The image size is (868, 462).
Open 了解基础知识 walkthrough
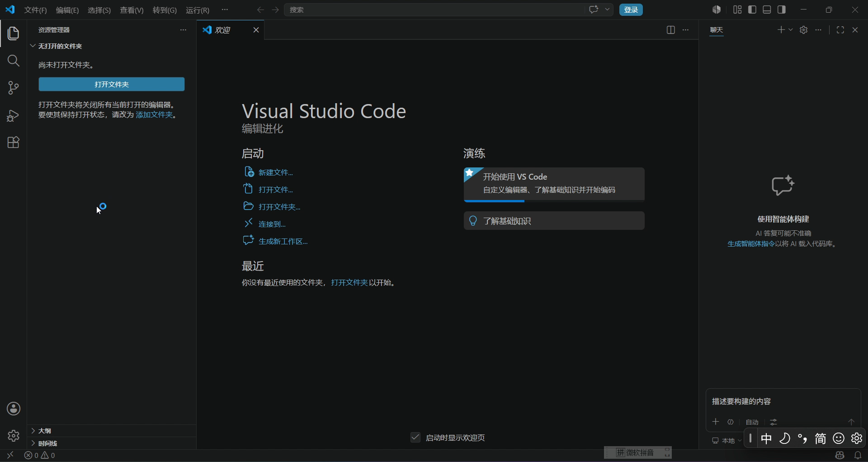click(554, 221)
